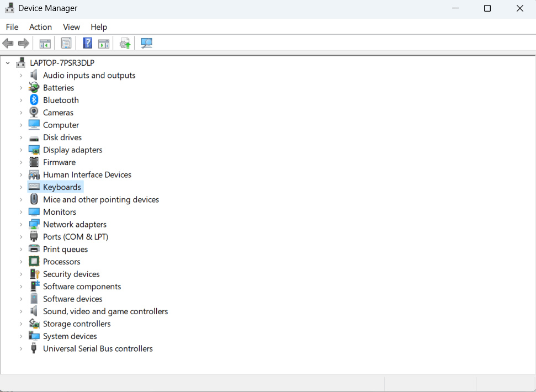Select the Software components label
536x392 pixels.
point(82,287)
